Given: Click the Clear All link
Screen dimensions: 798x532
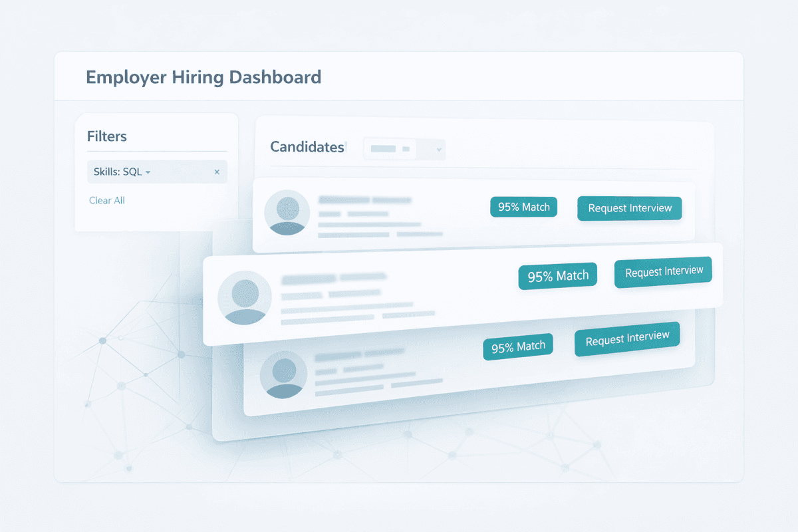Looking at the screenshot, I should [x=107, y=200].
